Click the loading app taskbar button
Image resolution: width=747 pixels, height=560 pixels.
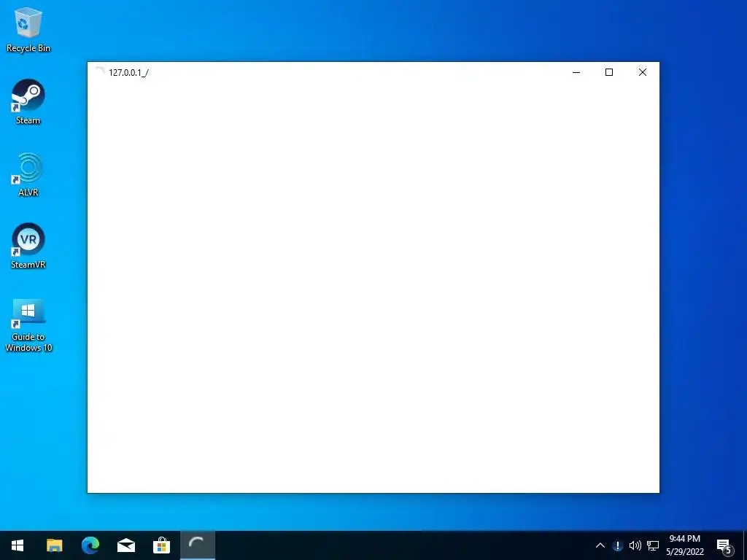(x=197, y=545)
